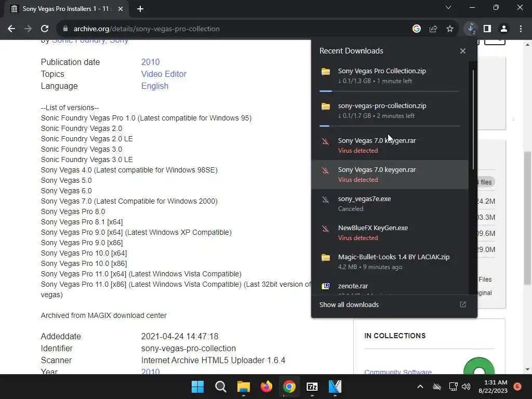Image resolution: width=532 pixels, height=399 pixels.
Task: Click 'Internet Archive HTML5 Uploader 1.6.4' text
Action: (213, 361)
